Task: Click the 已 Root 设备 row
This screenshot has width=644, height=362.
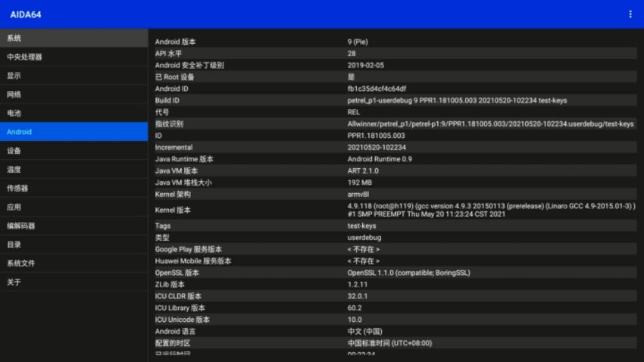Action: pyautogui.click(x=395, y=76)
